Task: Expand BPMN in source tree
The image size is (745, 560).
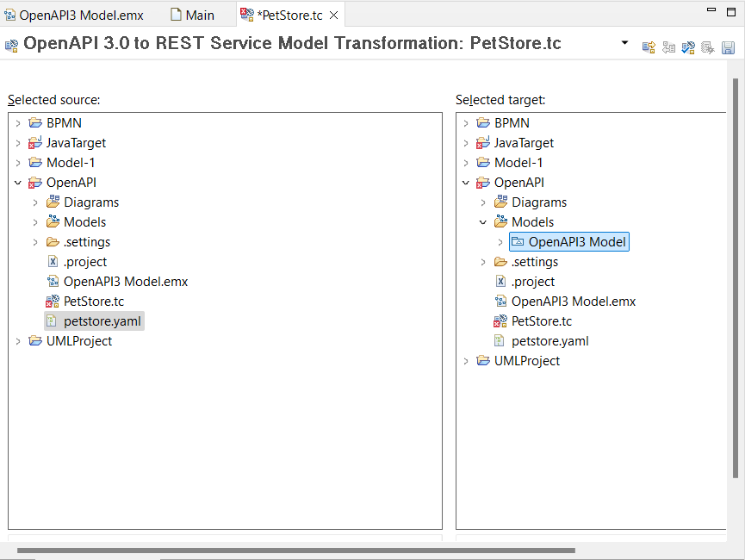Action: (x=18, y=123)
